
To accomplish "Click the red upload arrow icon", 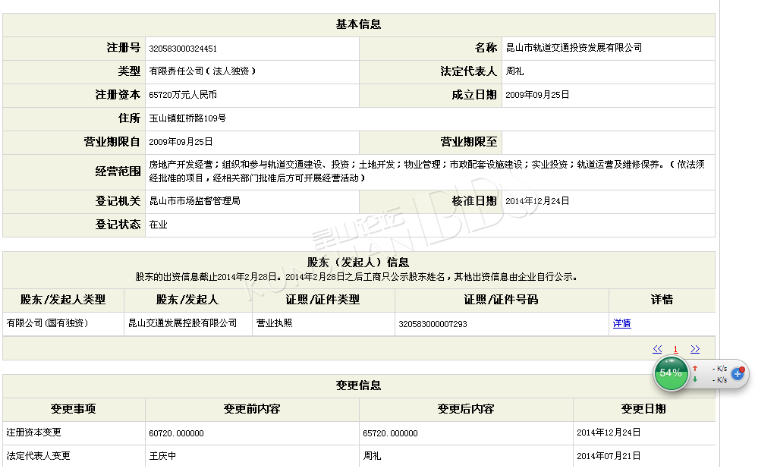I will [x=695, y=369].
